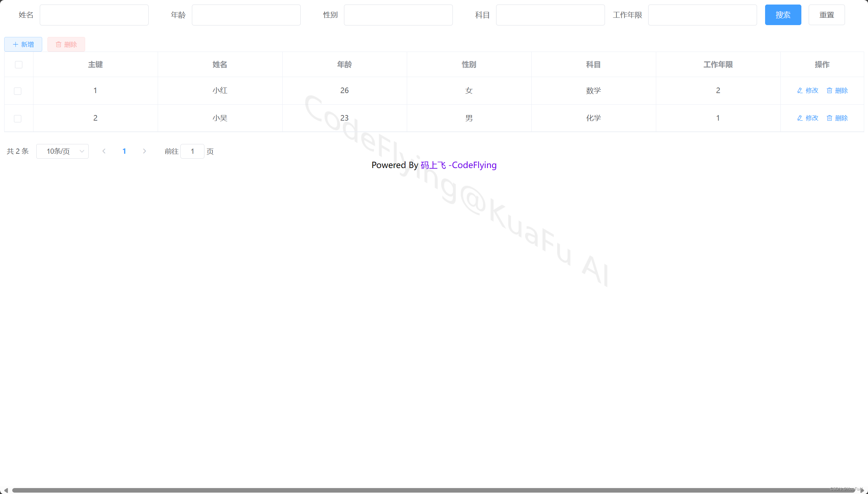Click 删除 trash icon for 小吴 row

pyautogui.click(x=829, y=118)
